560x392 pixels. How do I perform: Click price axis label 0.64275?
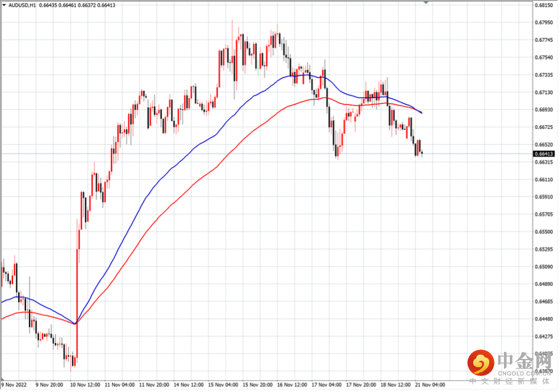pos(543,337)
